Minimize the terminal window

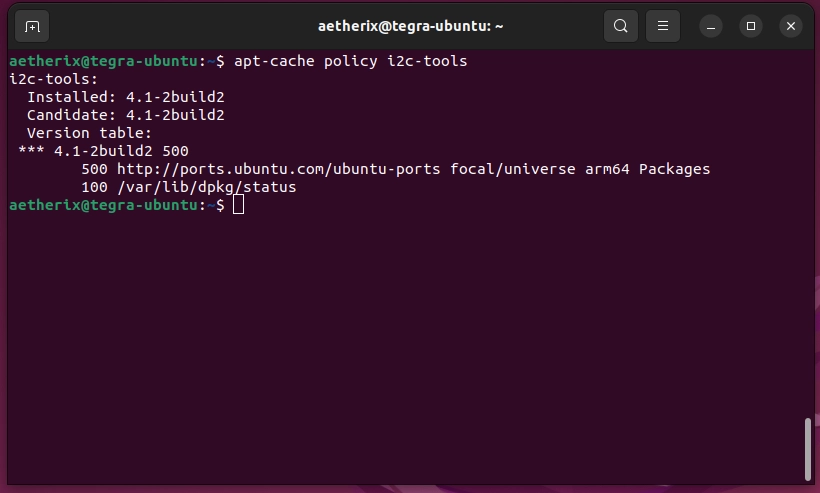click(711, 26)
